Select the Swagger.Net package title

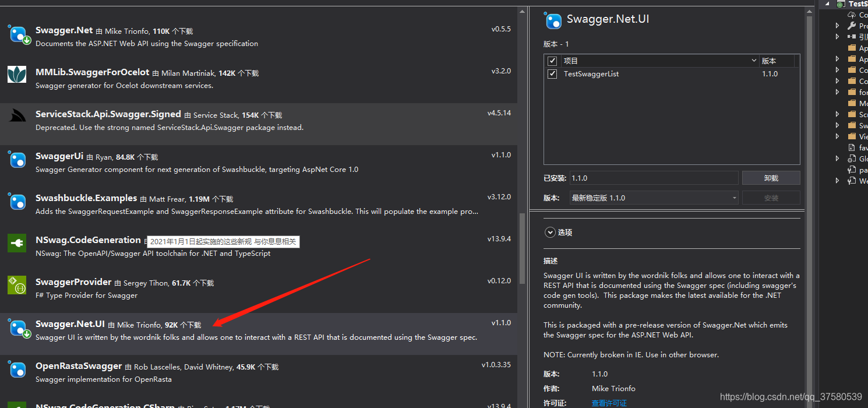tap(64, 30)
